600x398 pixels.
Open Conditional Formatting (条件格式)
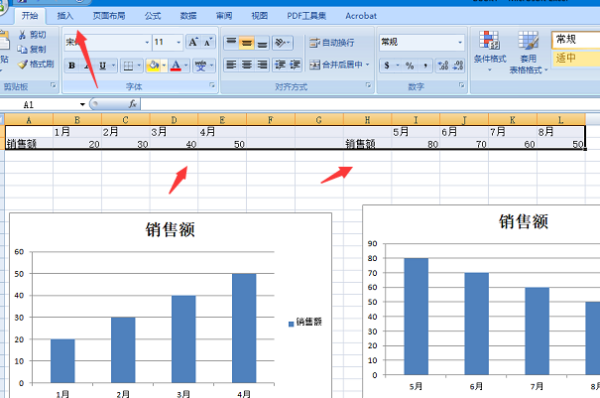tap(490, 52)
